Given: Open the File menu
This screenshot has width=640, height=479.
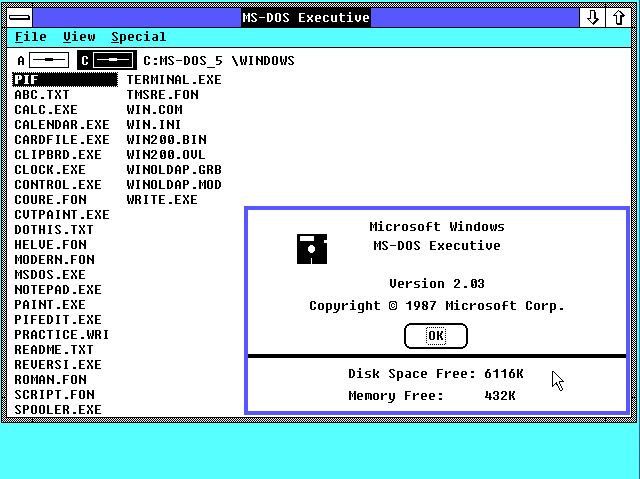Looking at the screenshot, I should [x=31, y=37].
